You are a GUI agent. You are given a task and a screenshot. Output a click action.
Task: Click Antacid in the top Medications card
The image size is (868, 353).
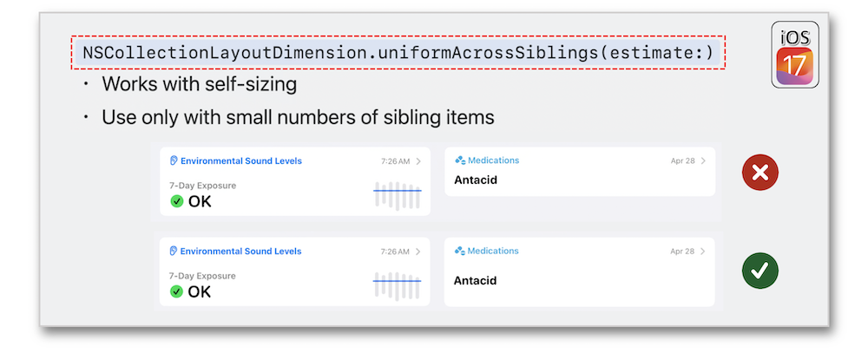pyautogui.click(x=476, y=180)
